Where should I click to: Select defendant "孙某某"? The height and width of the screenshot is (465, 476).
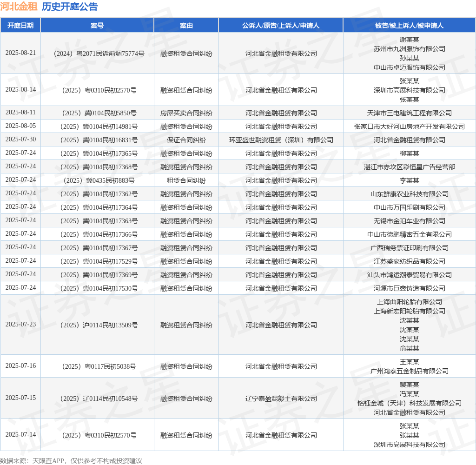pyautogui.click(x=409, y=58)
